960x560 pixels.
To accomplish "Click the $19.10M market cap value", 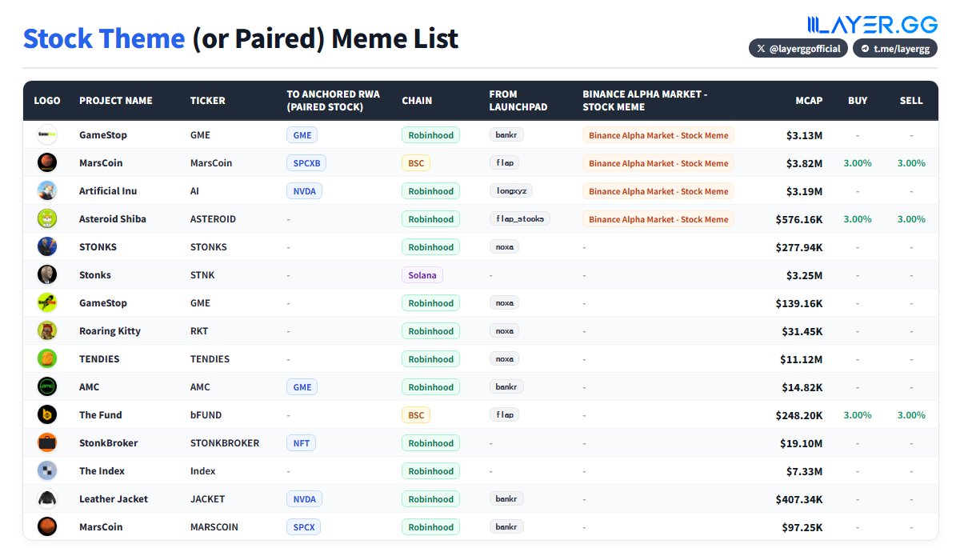I will (801, 443).
